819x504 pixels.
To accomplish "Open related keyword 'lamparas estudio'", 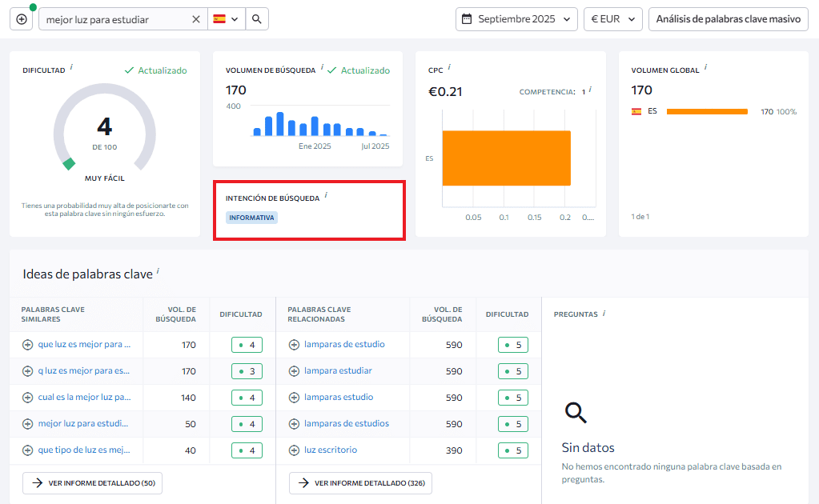I will click(x=339, y=397).
